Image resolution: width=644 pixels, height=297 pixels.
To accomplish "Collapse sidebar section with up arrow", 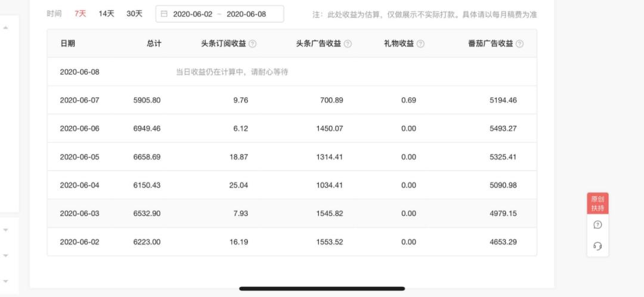I will [6, 27].
